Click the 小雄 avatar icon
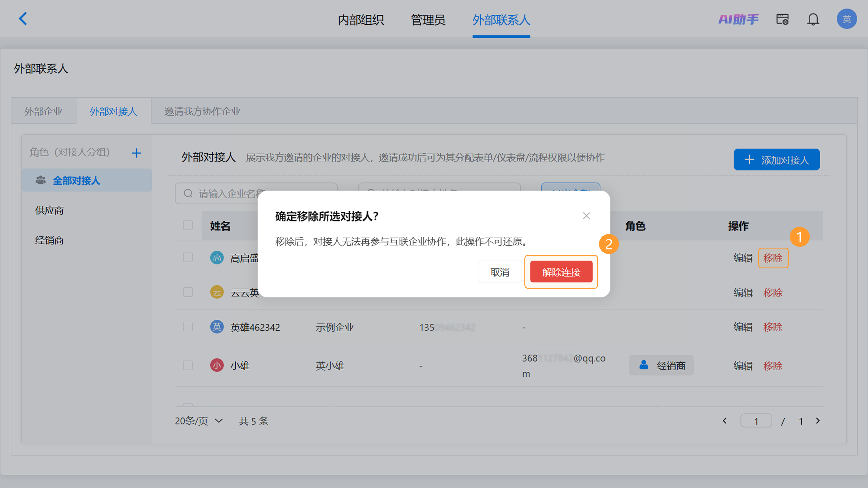Screen dimensions: 868x488 (x=217, y=365)
